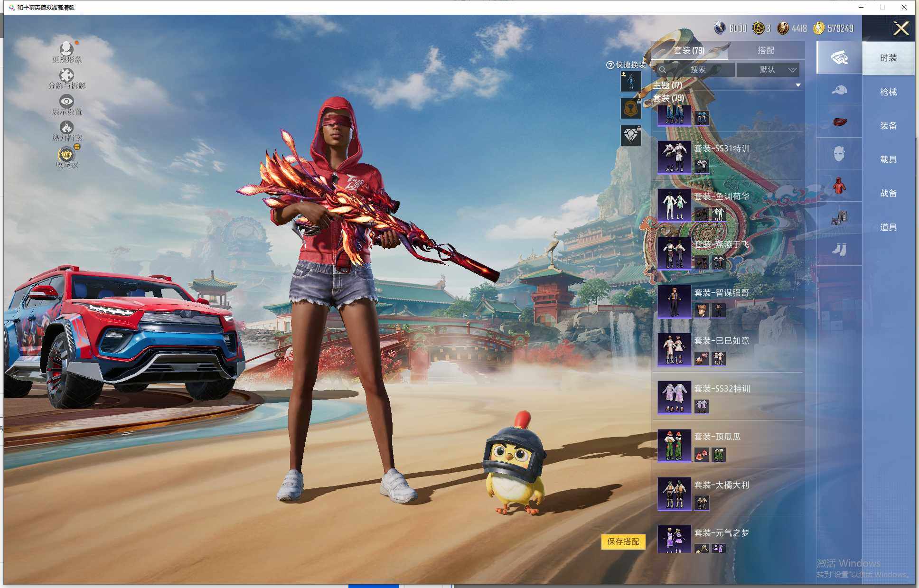This screenshot has height=588, width=919.
Task: Open the 默认 sort dropdown
Action: (768, 70)
